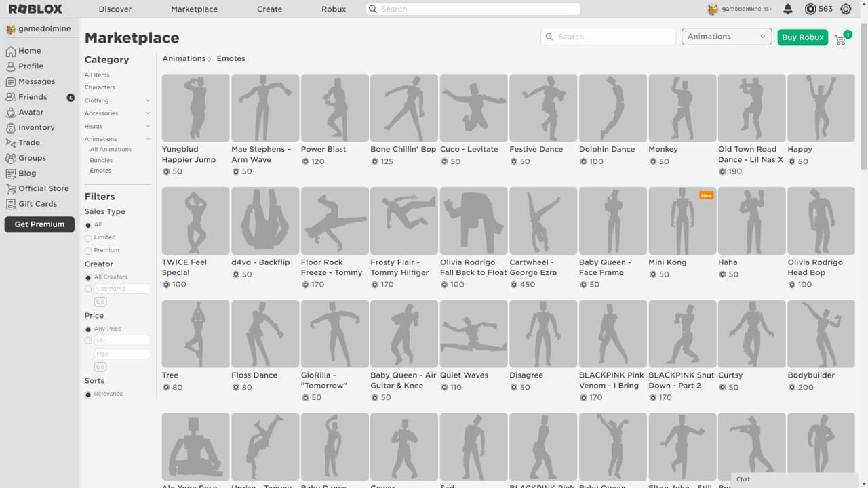Open the Chat panel
The height and width of the screenshot is (488, 868).
(794, 480)
